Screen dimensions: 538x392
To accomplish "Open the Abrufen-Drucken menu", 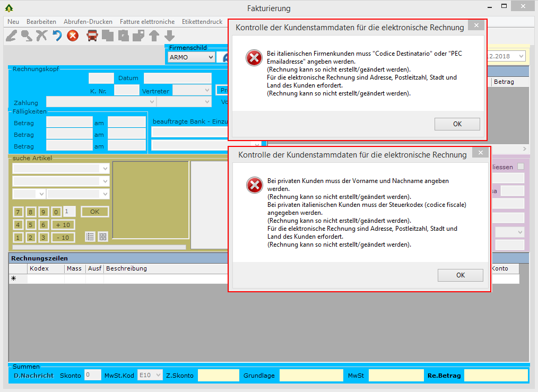I will click(88, 22).
